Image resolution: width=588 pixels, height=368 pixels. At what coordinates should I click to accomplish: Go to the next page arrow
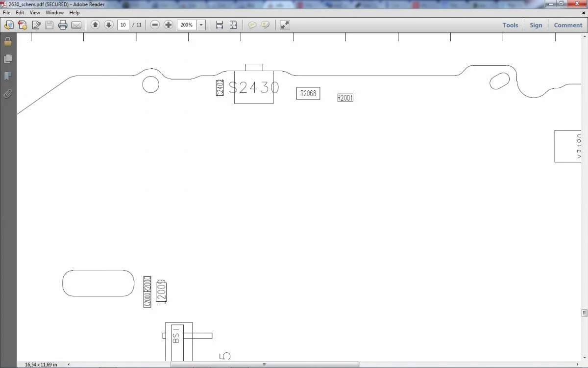click(x=109, y=25)
